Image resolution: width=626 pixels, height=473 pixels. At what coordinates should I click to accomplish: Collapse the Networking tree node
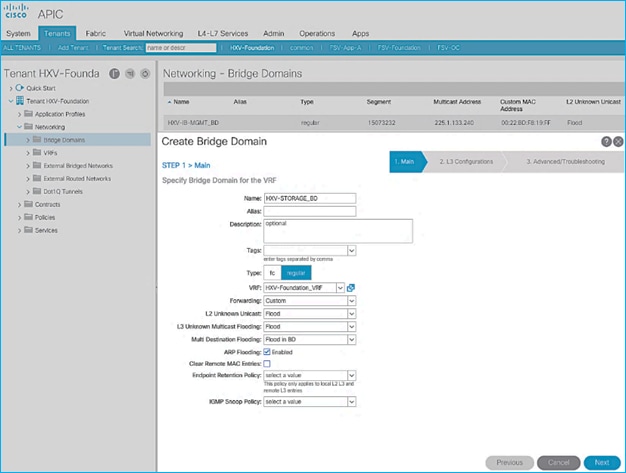point(19,127)
